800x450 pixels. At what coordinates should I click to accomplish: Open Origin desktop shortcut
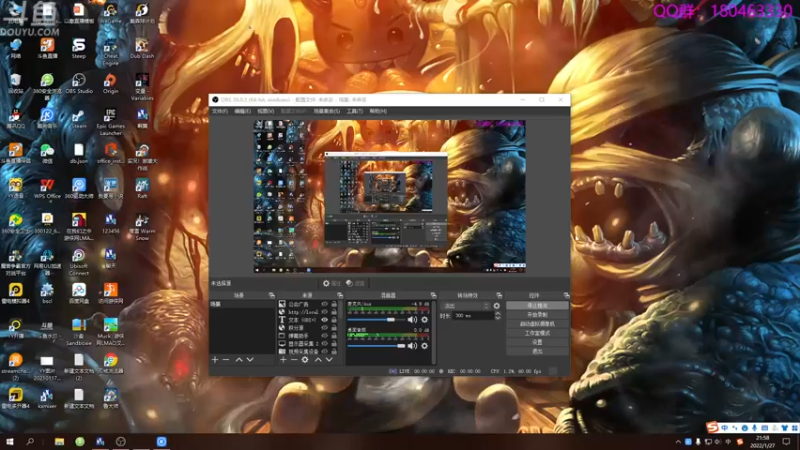tap(110, 84)
